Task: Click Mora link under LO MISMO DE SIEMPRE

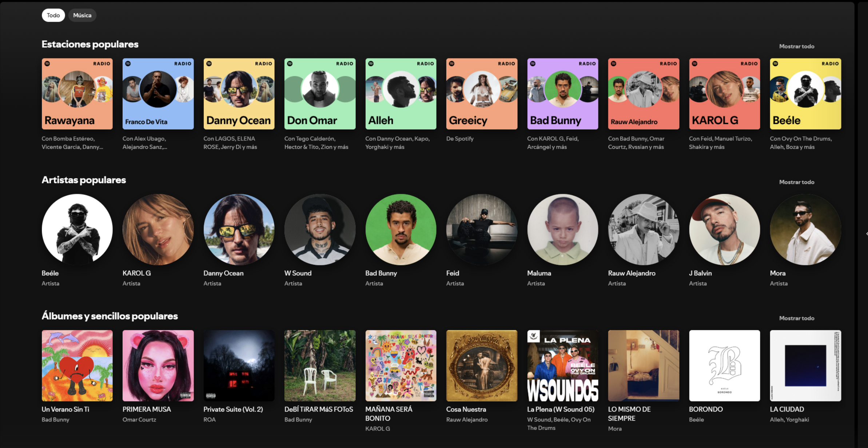Action: pyautogui.click(x=615, y=429)
